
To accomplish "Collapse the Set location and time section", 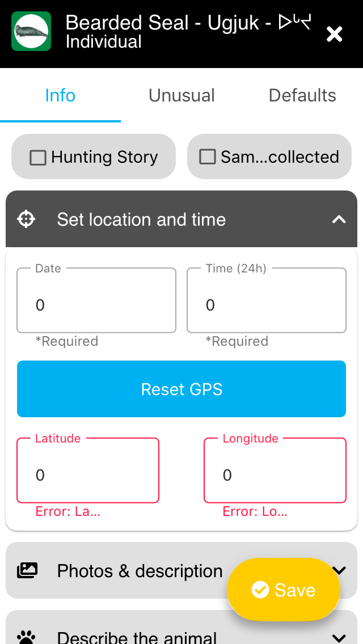I will (x=339, y=219).
